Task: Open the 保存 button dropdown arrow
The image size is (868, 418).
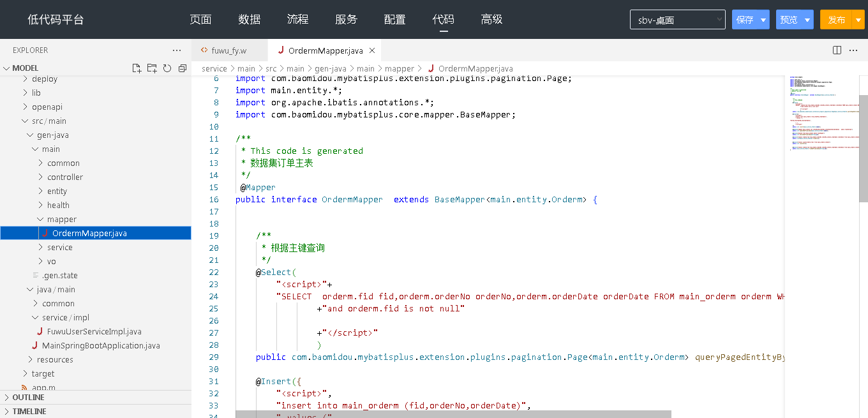Action: (x=763, y=20)
